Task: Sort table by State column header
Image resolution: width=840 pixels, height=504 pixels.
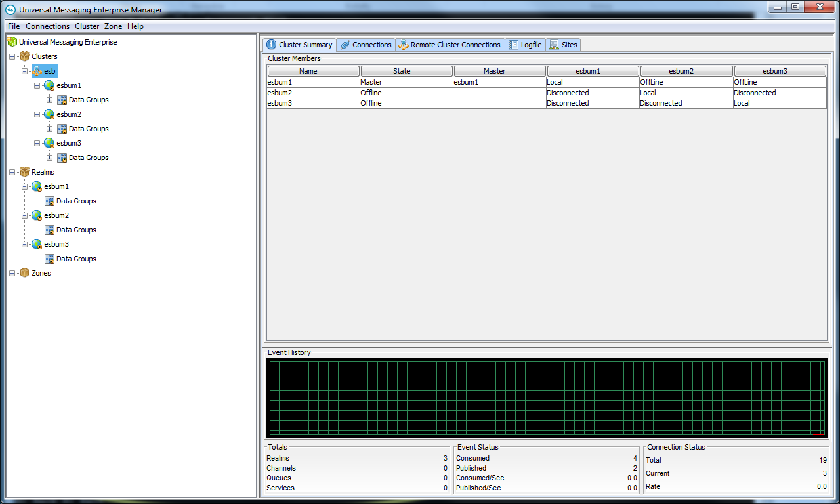Action: pyautogui.click(x=406, y=71)
